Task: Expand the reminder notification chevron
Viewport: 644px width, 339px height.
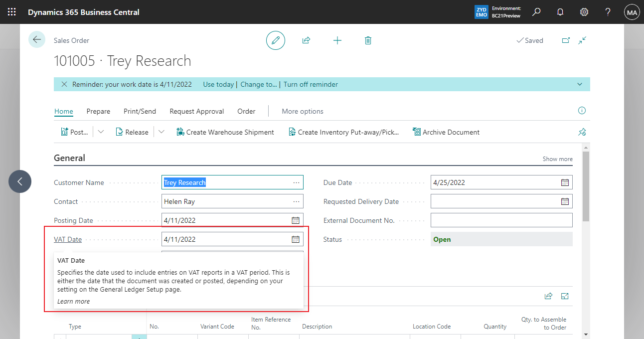Action: 580,84
